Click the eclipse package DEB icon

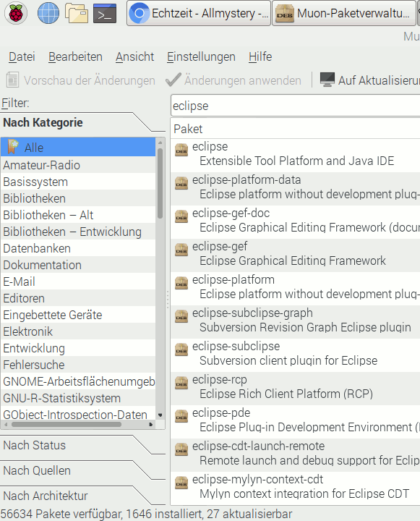pos(181,150)
